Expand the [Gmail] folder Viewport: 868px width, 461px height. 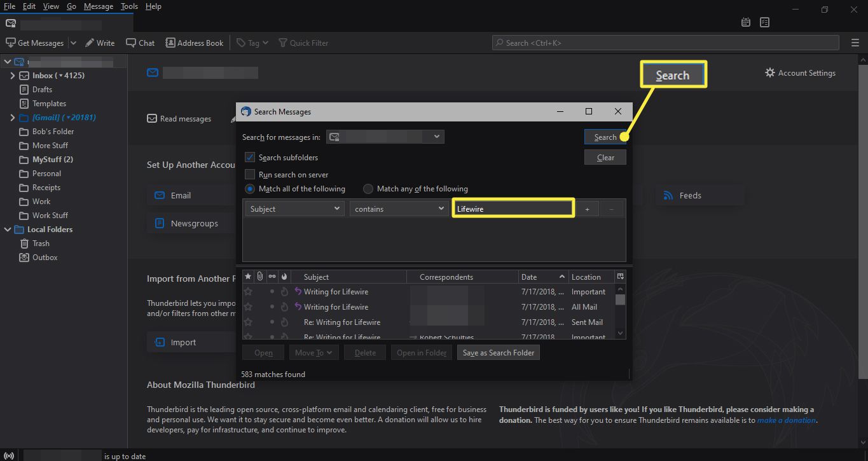coord(12,118)
